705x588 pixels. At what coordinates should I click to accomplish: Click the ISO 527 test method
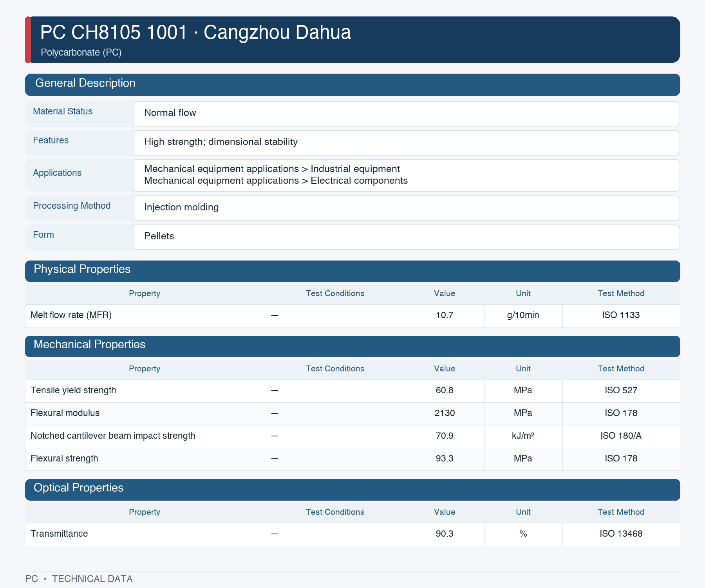[621, 390]
